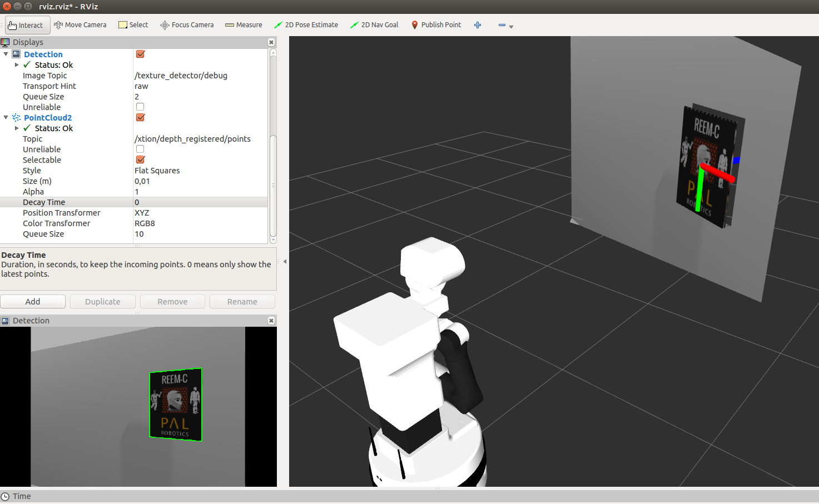Collapse the Detection tree item
This screenshot has height=504, width=819.
[6, 54]
